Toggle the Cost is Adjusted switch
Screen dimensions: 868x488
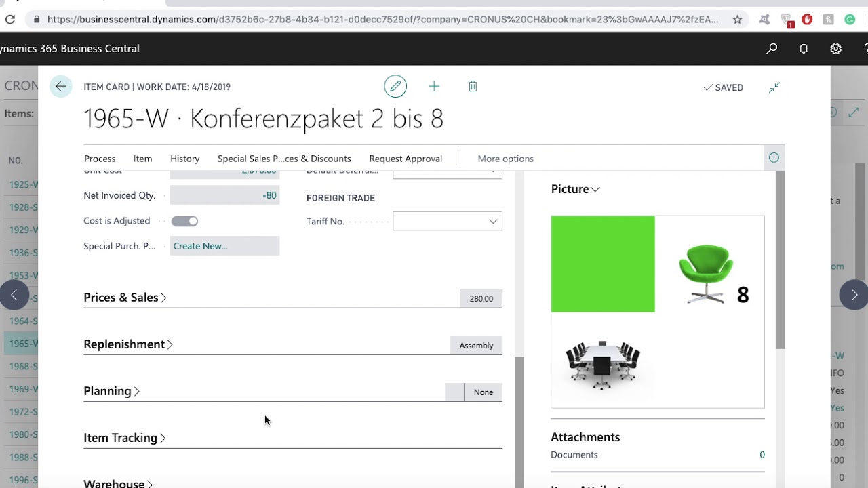[x=184, y=221]
